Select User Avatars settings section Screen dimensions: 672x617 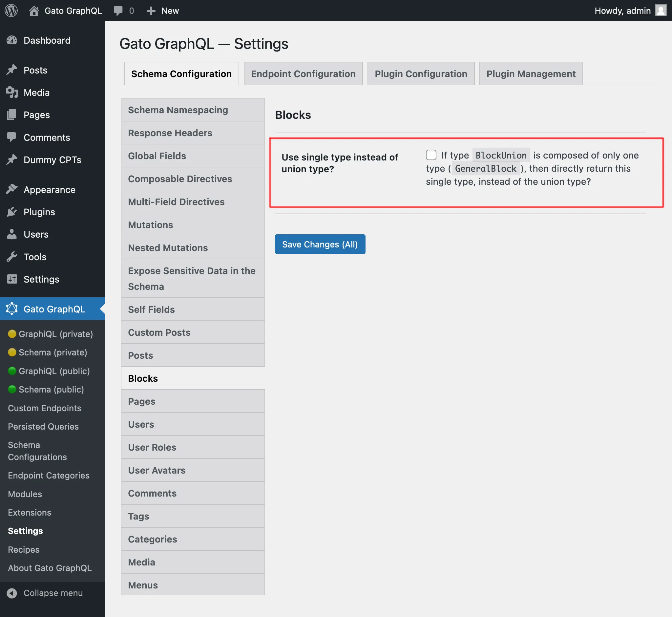[193, 470]
